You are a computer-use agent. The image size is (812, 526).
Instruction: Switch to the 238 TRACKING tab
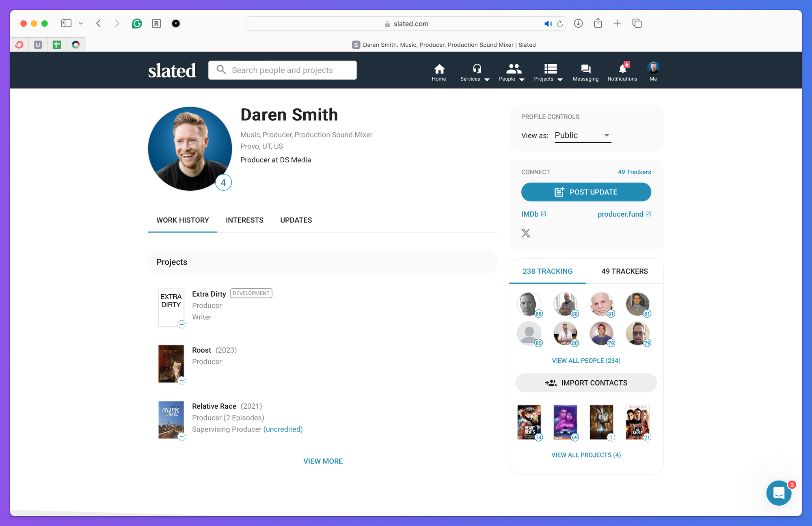[547, 271]
